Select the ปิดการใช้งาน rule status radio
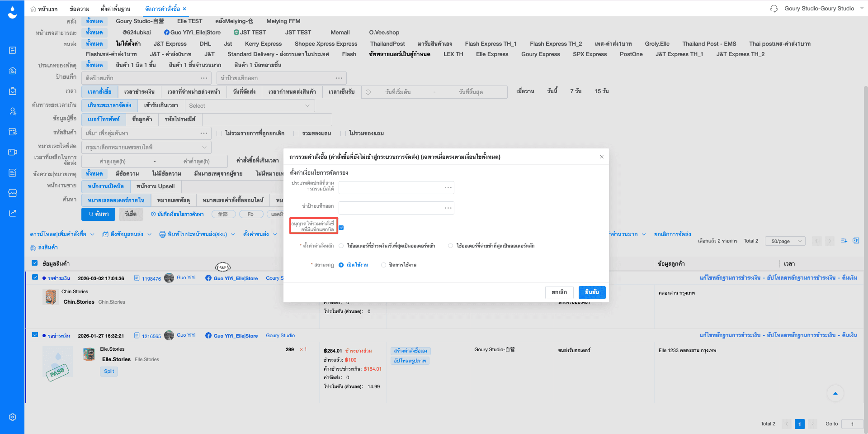This screenshot has height=434, width=868. click(384, 265)
